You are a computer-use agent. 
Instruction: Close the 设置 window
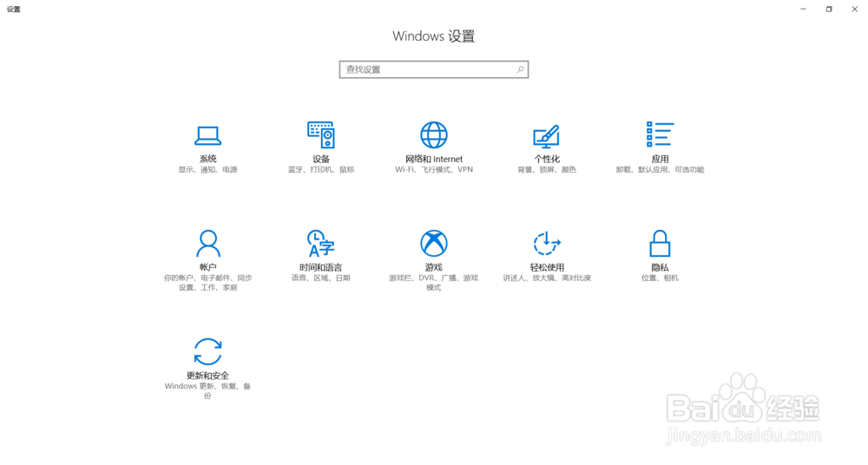click(x=855, y=9)
